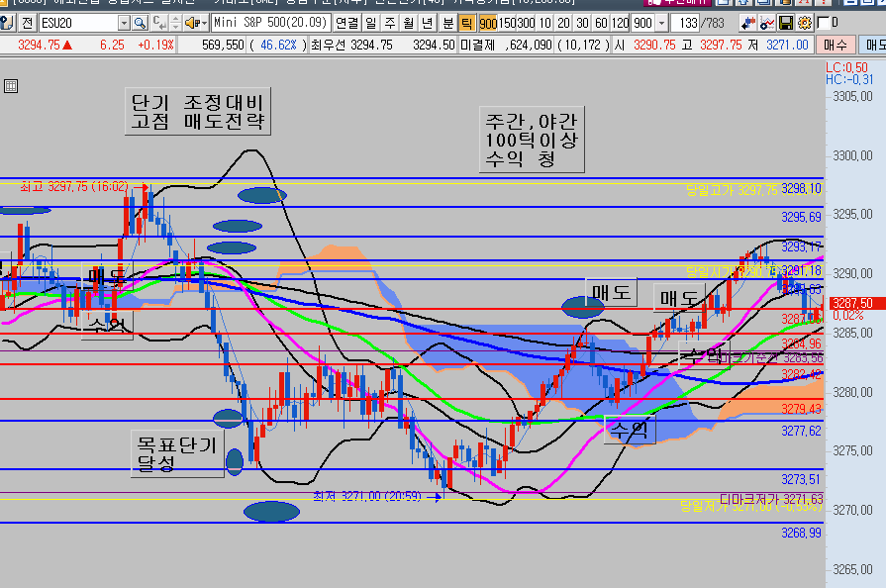Click the 전 button beside symbol field
Screen dimensions: 886x588
27,23
